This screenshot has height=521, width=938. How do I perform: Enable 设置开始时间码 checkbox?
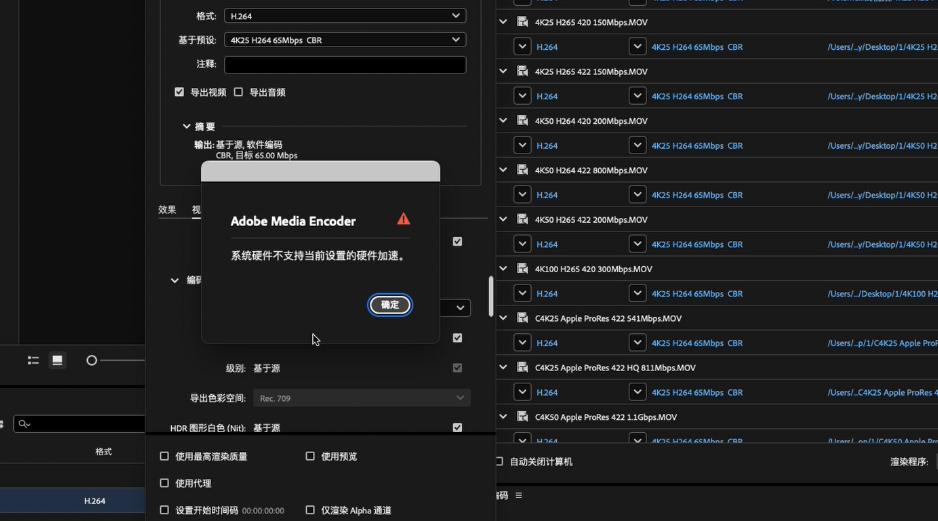click(165, 510)
